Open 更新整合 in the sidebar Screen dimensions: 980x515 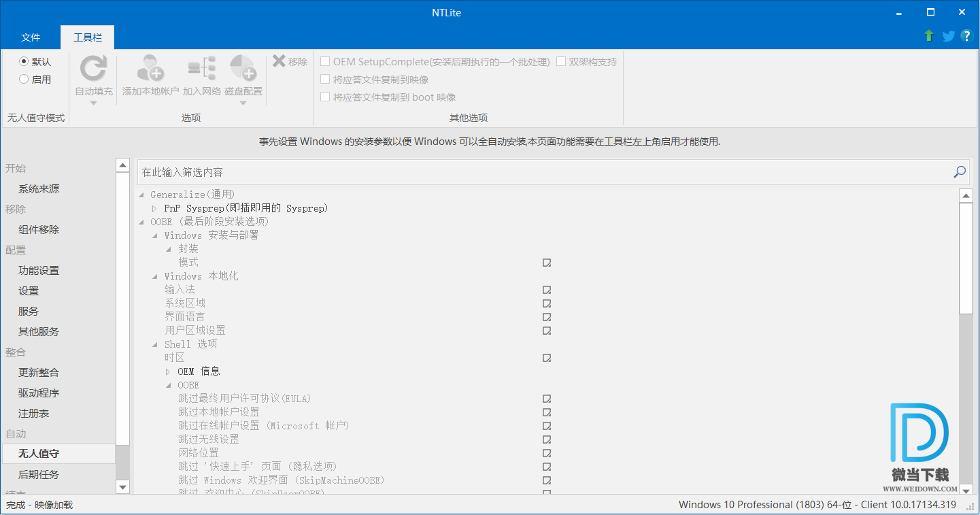click(x=39, y=372)
